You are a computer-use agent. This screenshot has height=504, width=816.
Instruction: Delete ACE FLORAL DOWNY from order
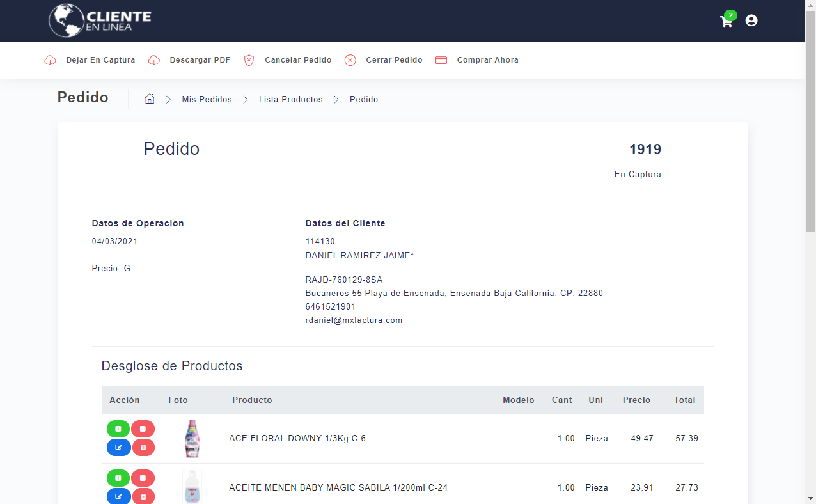[x=143, y=448]
